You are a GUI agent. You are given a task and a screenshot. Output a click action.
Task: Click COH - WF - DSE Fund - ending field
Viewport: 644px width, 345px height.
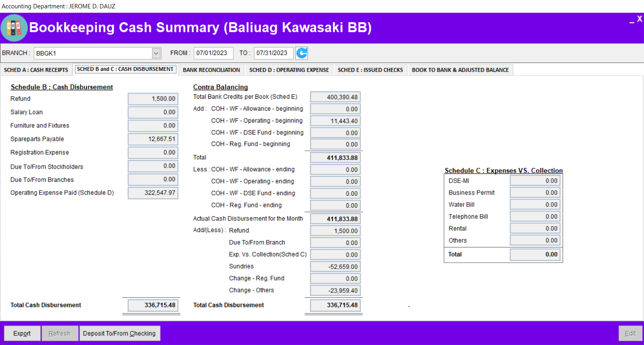coord(336,194)
